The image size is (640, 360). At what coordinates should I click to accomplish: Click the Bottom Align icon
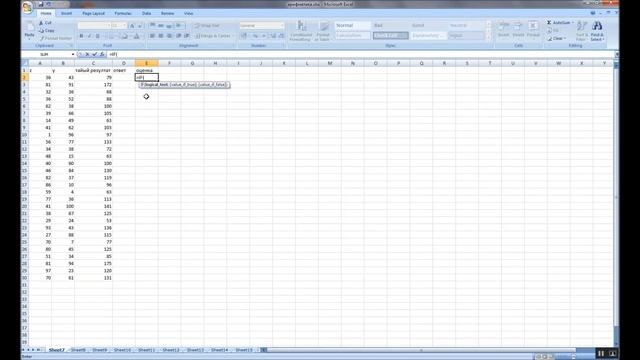click(169, 25)
